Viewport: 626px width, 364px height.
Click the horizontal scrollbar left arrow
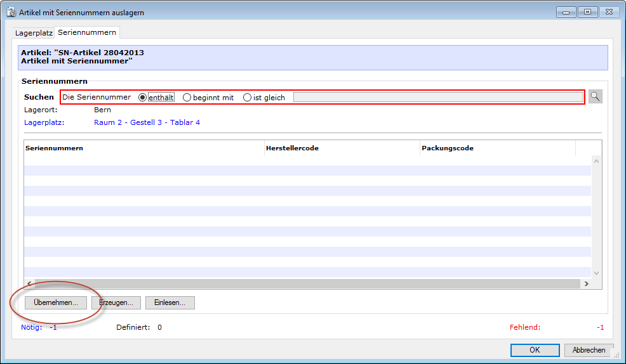point(29,284)
